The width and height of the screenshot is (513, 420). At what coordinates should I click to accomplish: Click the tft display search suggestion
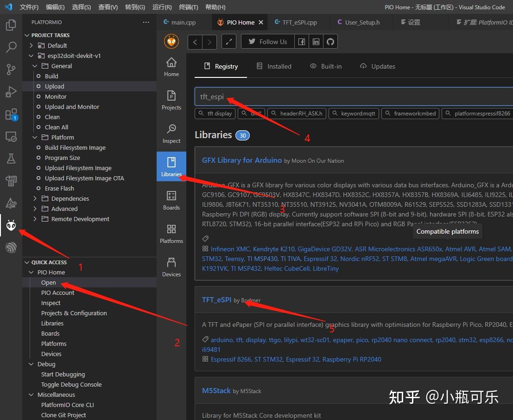(x=215, y=113)
